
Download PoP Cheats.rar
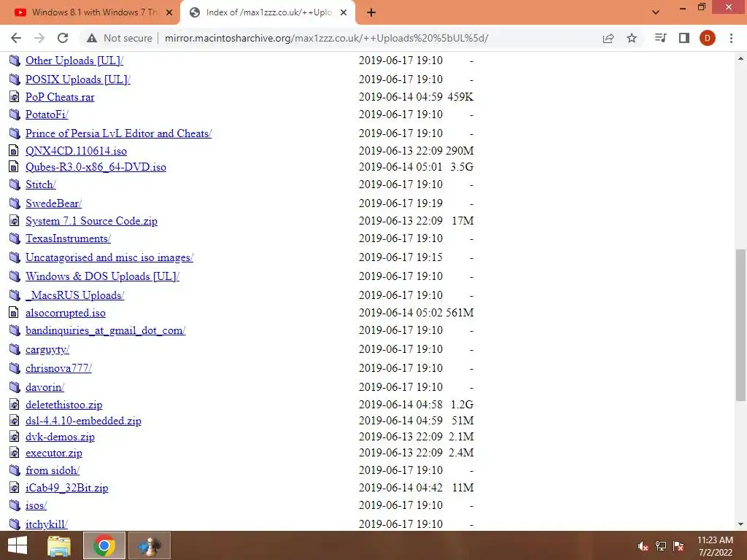pyautogui.click(x=60, y=97)
